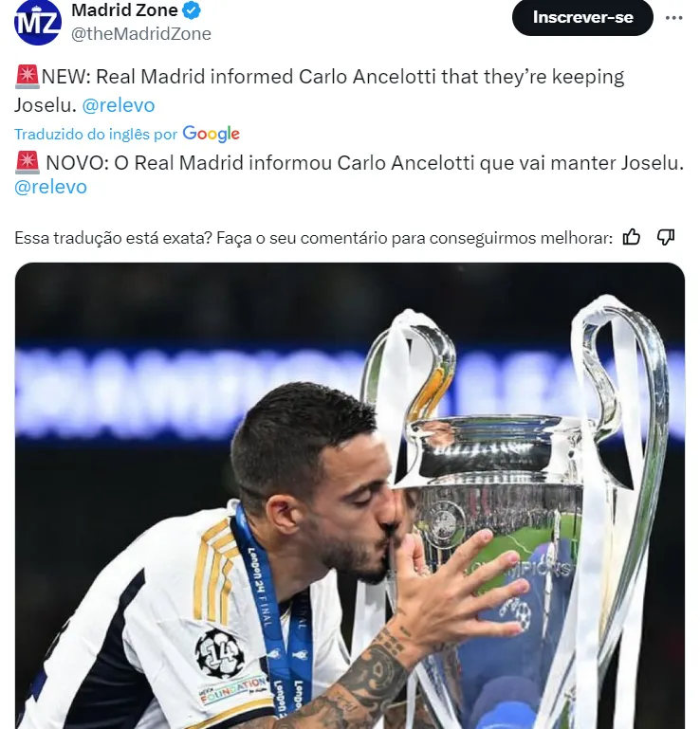
Task: Click the red siren emoji before NOVO
Action: pyautogui.click(x=27, y=163)
